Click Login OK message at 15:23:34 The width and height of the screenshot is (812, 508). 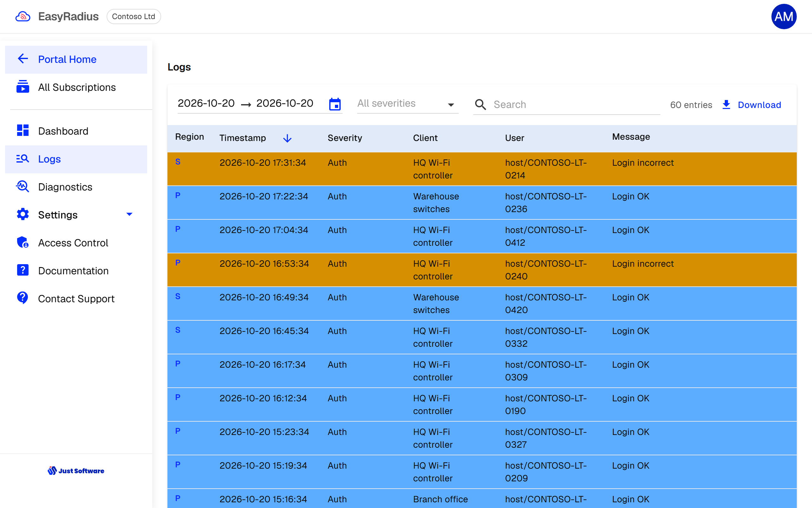(631, 432)
